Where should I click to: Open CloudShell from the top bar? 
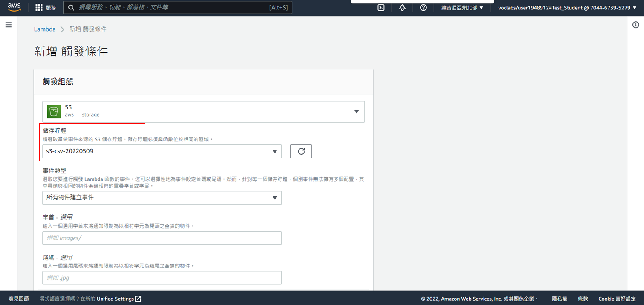pyautogui.click(x=381, y=7)
